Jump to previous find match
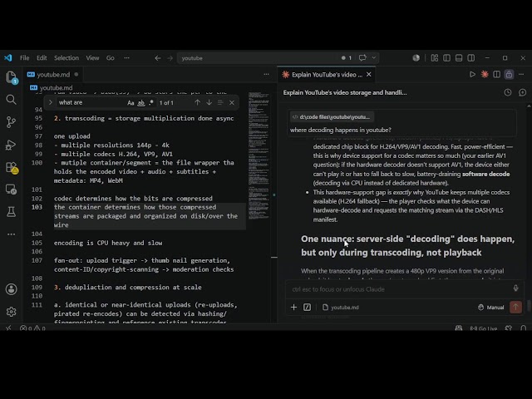 coord(197,102)
